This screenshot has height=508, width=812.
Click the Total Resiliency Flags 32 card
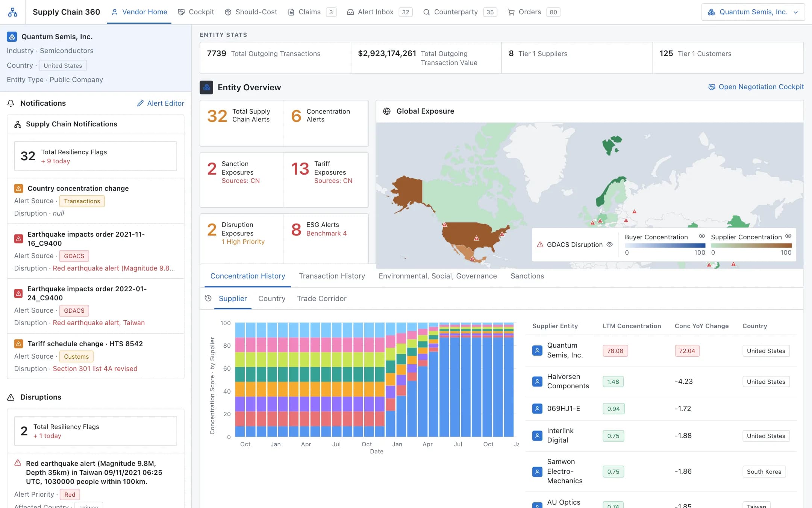(x=95, y=156)
